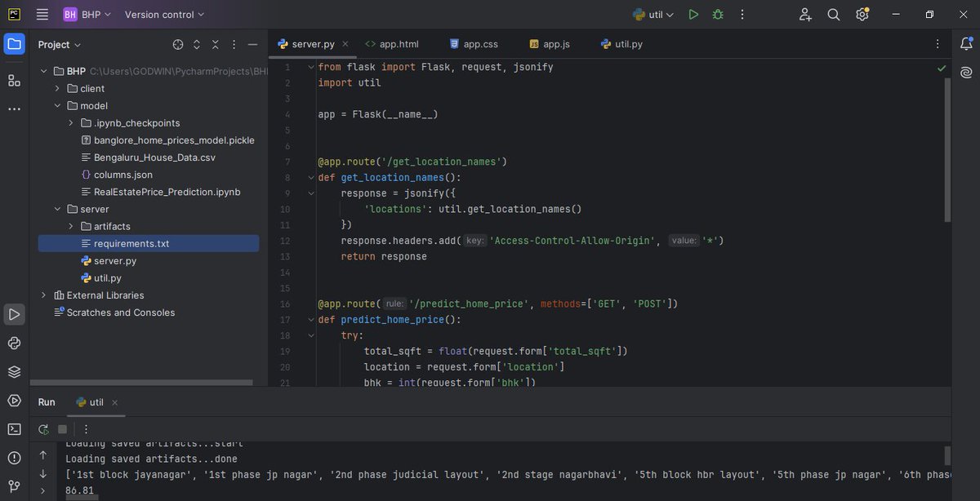This screenshot has width=980, height=501.
Task: Open Python Packages tool window
Action: point(14,343)
